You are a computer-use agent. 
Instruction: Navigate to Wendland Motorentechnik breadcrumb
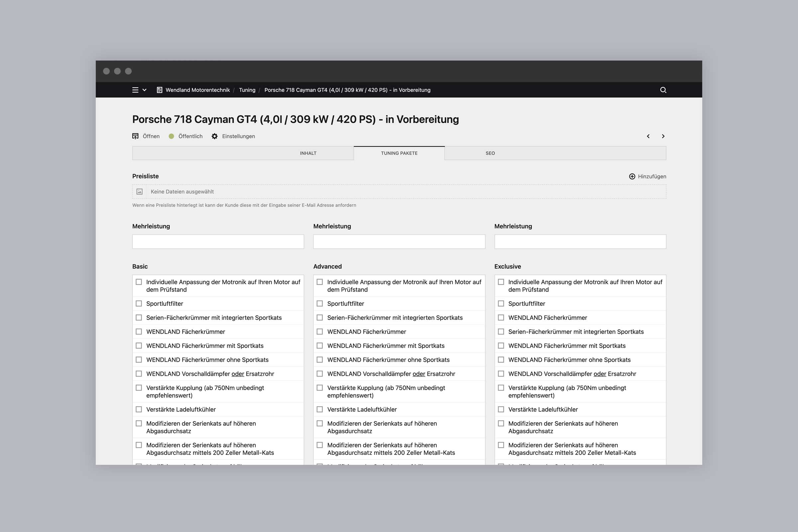198,90
